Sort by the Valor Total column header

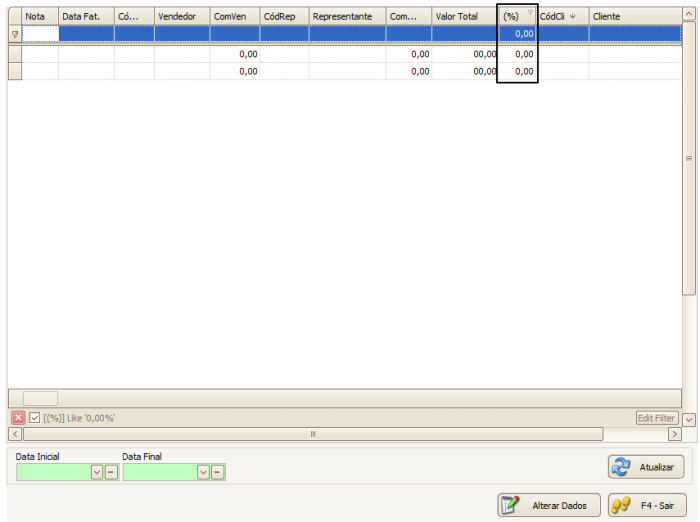pyautogui.click(x=464, y=17)
